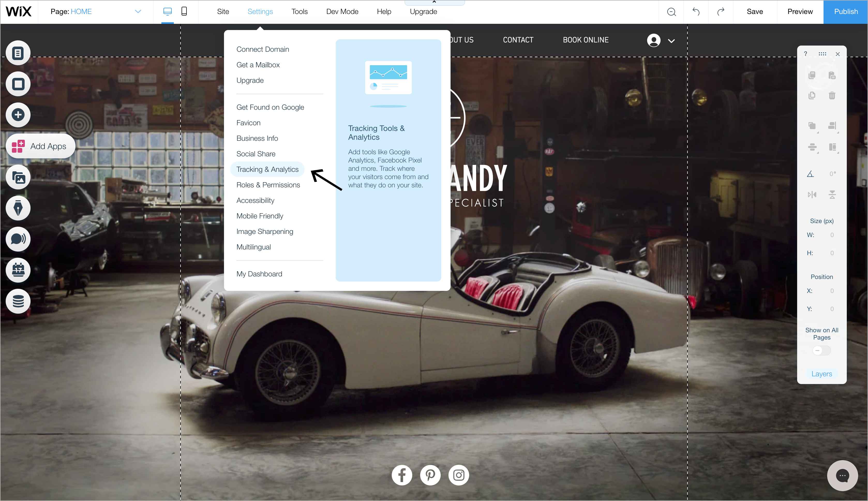Screen dimensions: 868x501
Task: Expand the Page HOME dropdown
Action: pos(138,11)
